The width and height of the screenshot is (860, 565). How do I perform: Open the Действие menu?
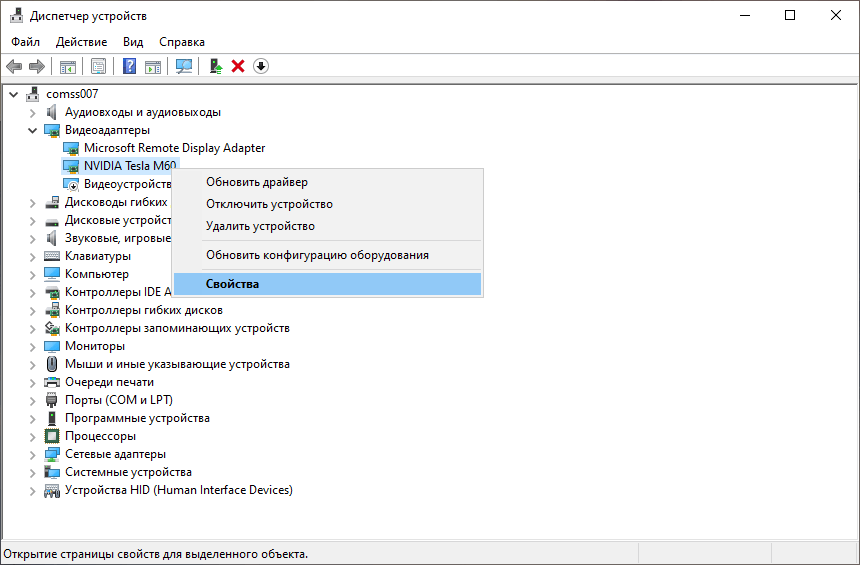82,42
